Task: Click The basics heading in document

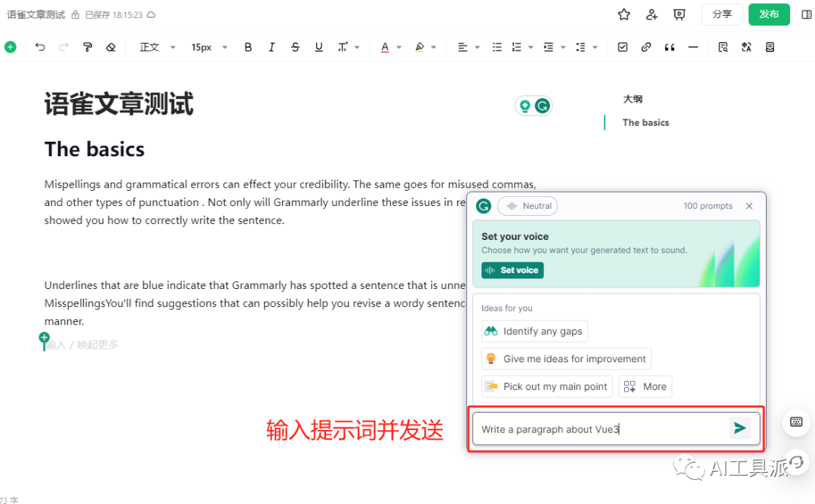Action: tap(94, 149)
